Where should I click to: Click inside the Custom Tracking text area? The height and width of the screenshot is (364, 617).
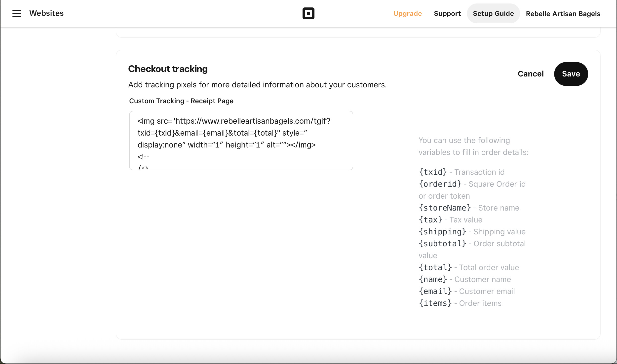(241, 141)
